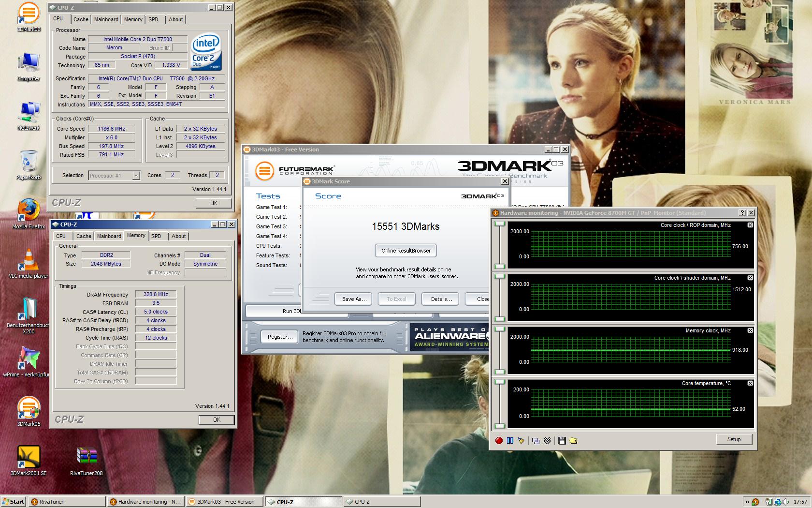Click the overlapping windows icon in monitoring toolbar
This screenshot has height=508, width=812.
pos(536,440)
